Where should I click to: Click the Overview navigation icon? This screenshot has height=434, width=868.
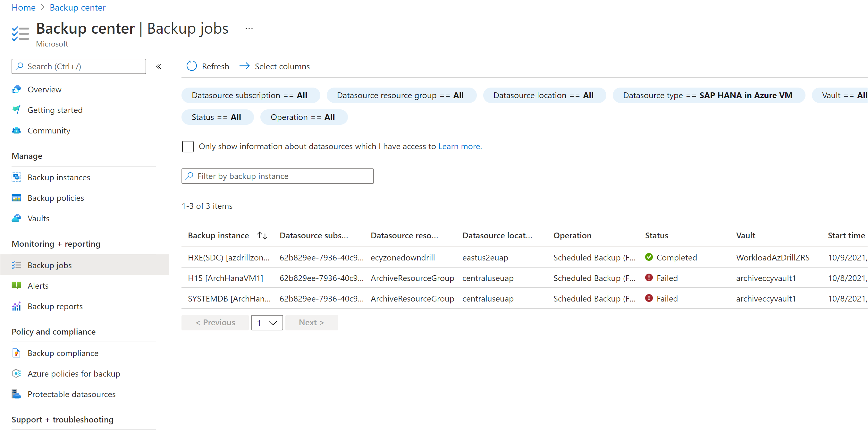(17, 89)
